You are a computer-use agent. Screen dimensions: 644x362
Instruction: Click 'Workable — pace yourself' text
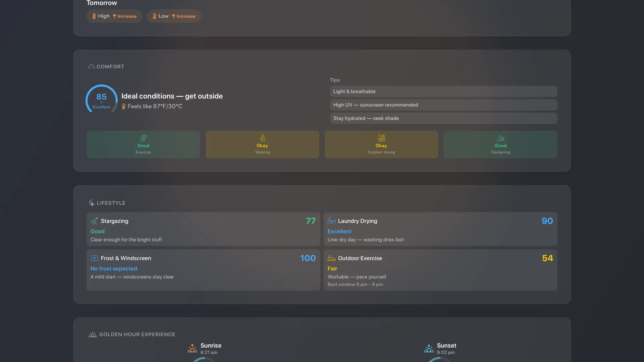(357, 277)
